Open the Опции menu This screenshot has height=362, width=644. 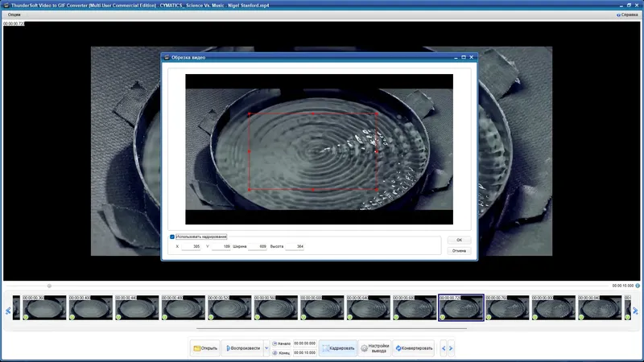point(14,14)
